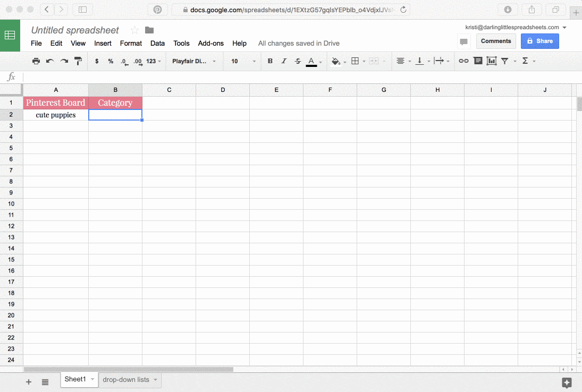Redo the last action

(x=64, y=61)
